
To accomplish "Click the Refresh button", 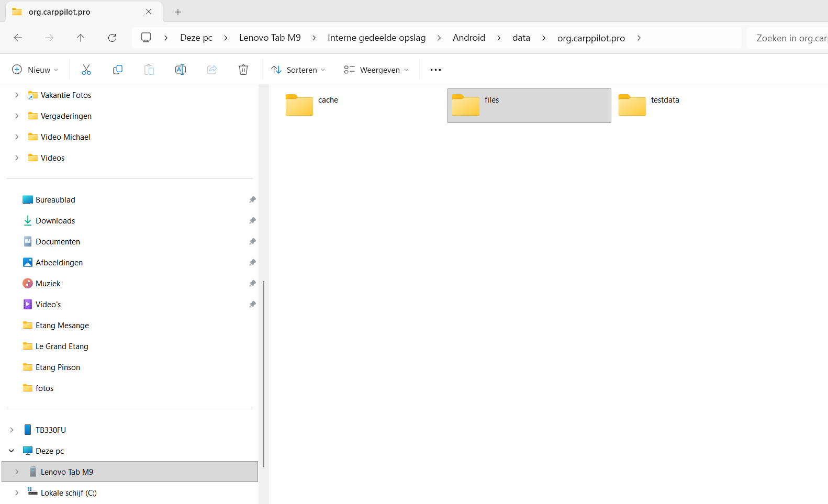I will click(112, 38).
